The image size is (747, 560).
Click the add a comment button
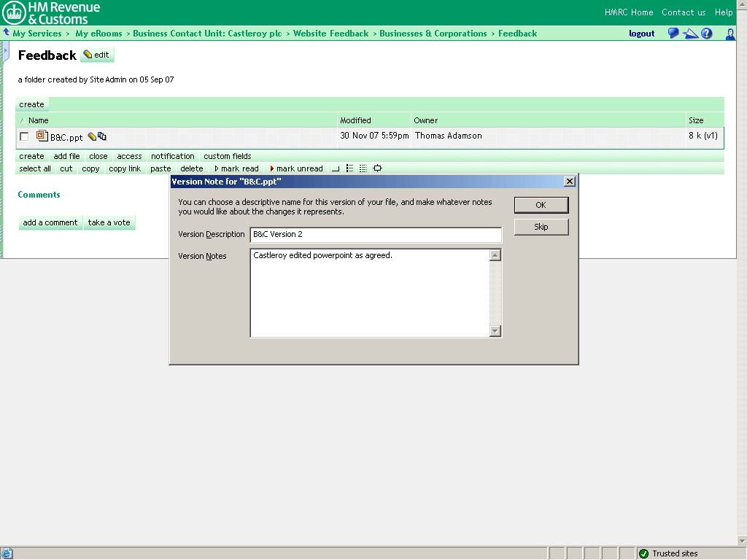click(50, 222)
